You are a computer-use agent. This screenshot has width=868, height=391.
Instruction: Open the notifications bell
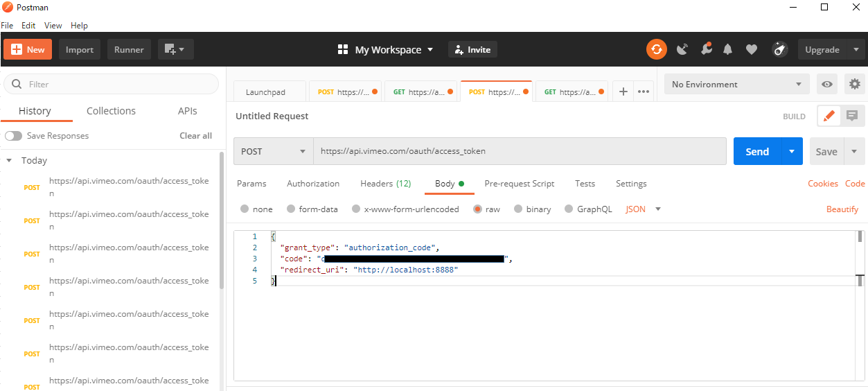point(728,49)
